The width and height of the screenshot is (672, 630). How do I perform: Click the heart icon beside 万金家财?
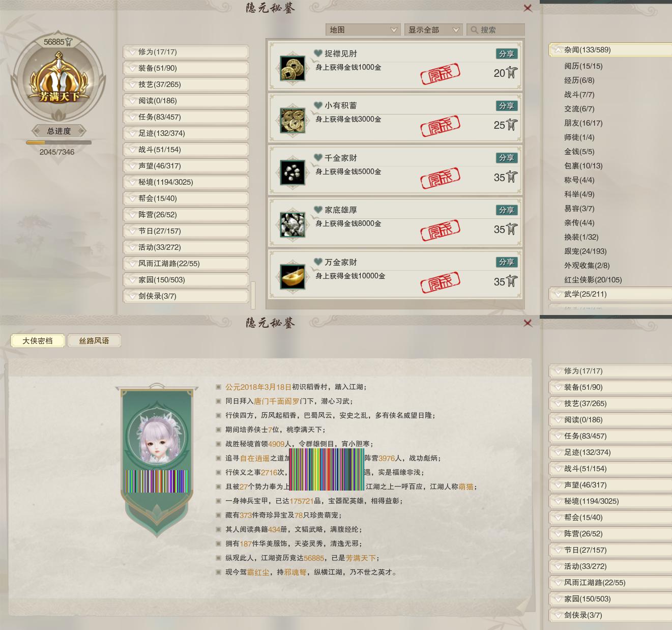coord(318,262)
